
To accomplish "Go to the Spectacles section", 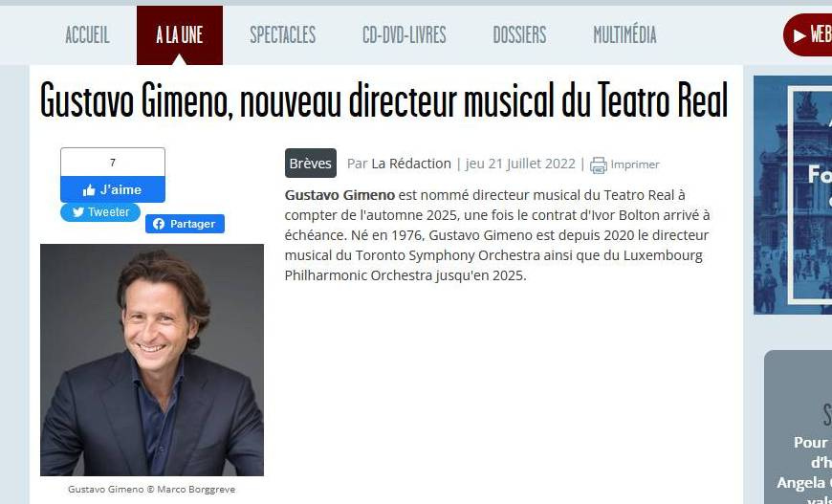I will click(283, 35).
